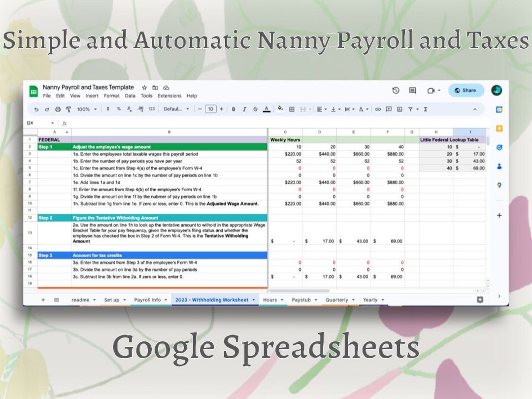The image size is (532, 399).
Task: Switch to the Paystub sheet tab
Action: coord(300,299)
